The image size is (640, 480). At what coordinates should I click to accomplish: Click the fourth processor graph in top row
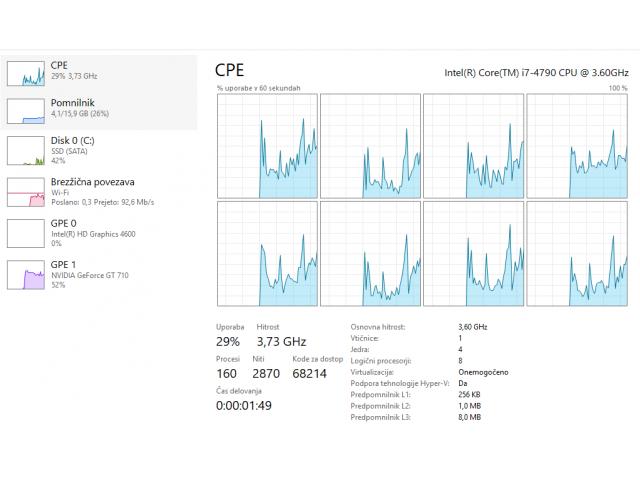point(577,146)
